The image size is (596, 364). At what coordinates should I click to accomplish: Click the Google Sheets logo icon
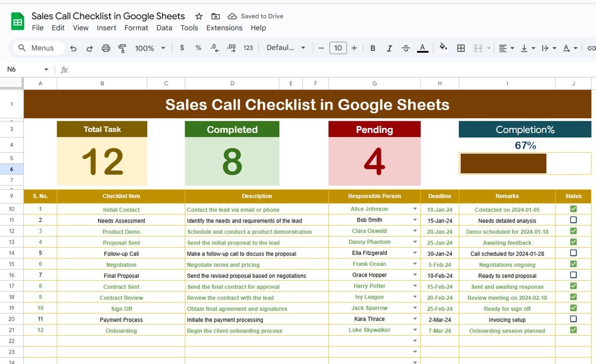18,21
